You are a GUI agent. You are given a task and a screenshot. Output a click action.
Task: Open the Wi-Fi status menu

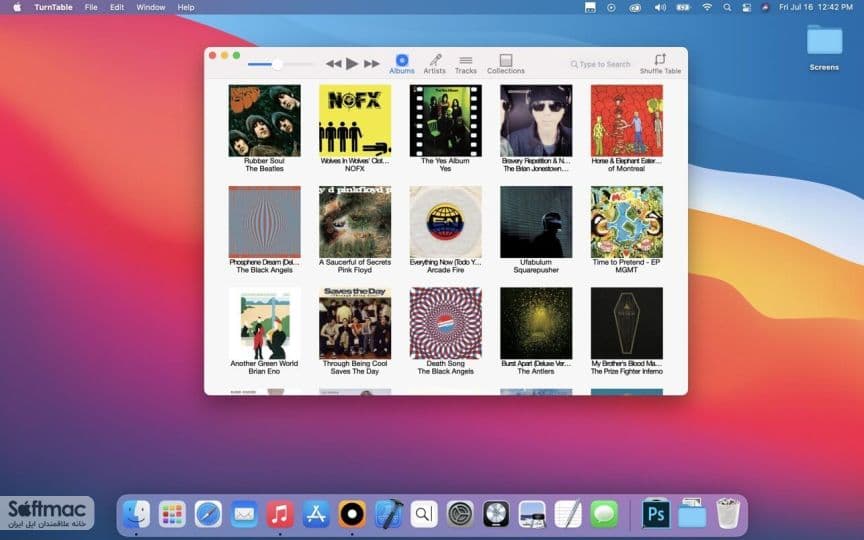(707, 7)
